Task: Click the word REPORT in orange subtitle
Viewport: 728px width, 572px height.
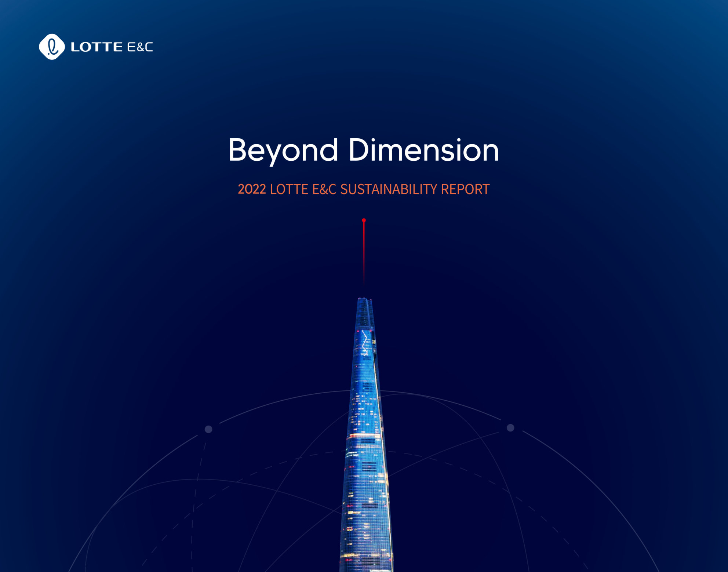Action: [x=465, y=189]
